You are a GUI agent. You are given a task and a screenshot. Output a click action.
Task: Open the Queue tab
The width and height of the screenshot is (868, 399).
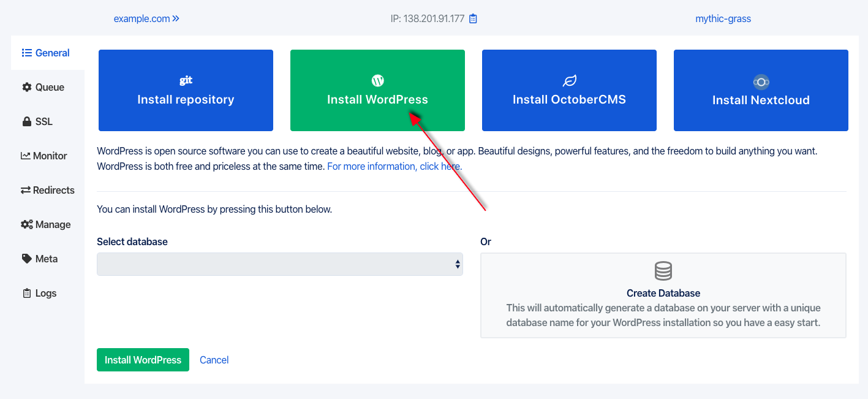coord(48,87)
